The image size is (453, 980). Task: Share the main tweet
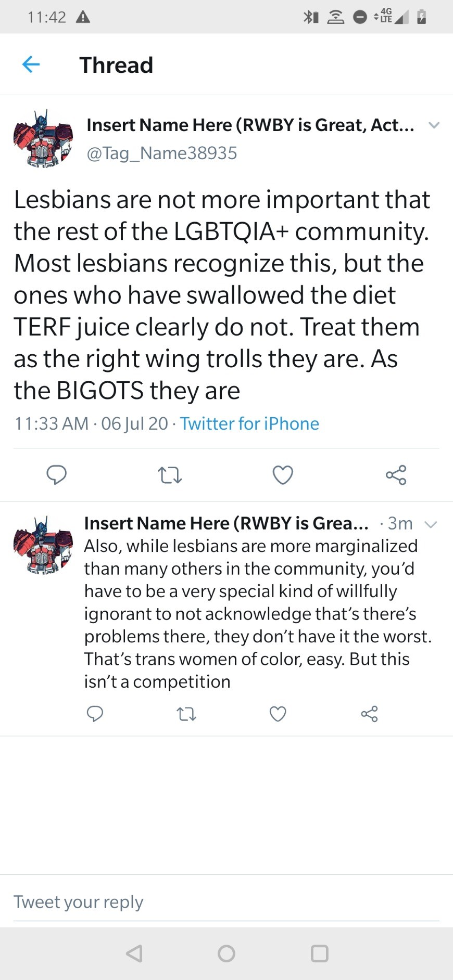(396, 475)
